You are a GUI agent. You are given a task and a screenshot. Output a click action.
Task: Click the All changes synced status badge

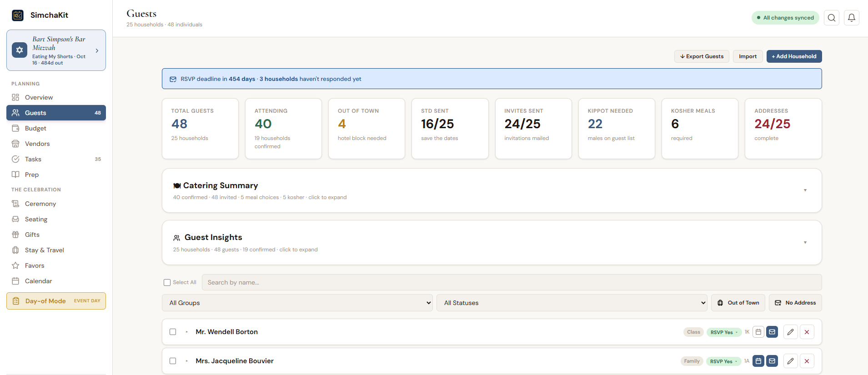pyautogui.click(x=785, y=18)
